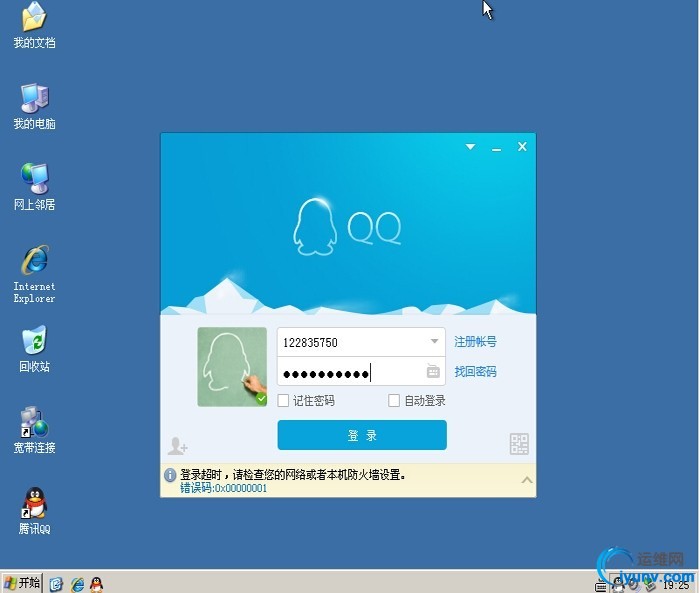
Task: Switch to QR code login icon
Action: tap(519, 444)
